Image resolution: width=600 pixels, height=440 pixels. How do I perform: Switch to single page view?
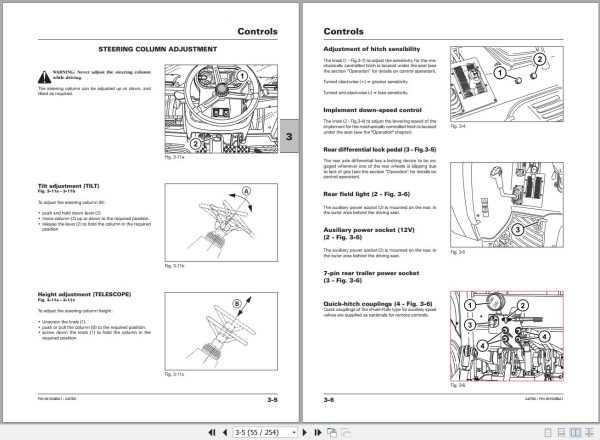coord(548,432)
